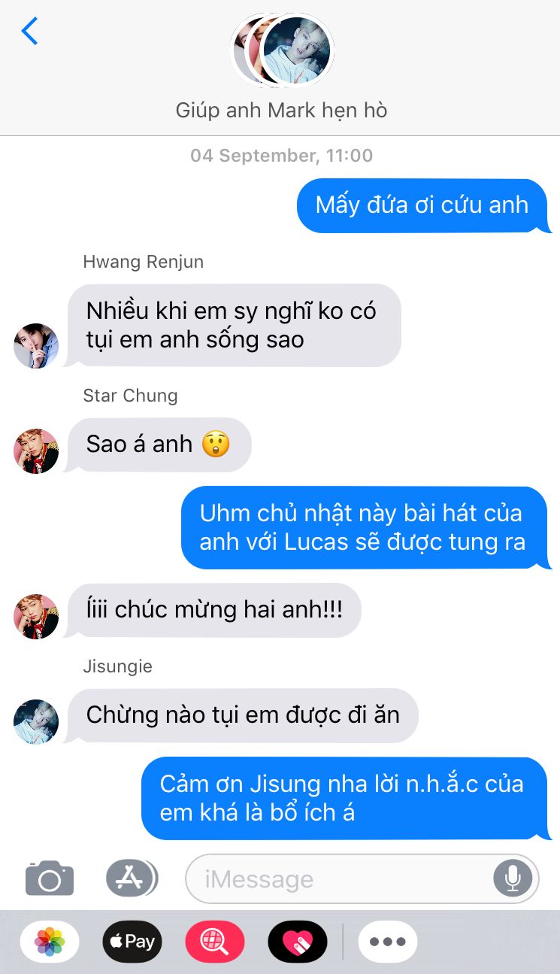Tap Star Chung's avatar beside Sao á anh
The height and width of the screenshot is (974, 560).
click(36, 451)
